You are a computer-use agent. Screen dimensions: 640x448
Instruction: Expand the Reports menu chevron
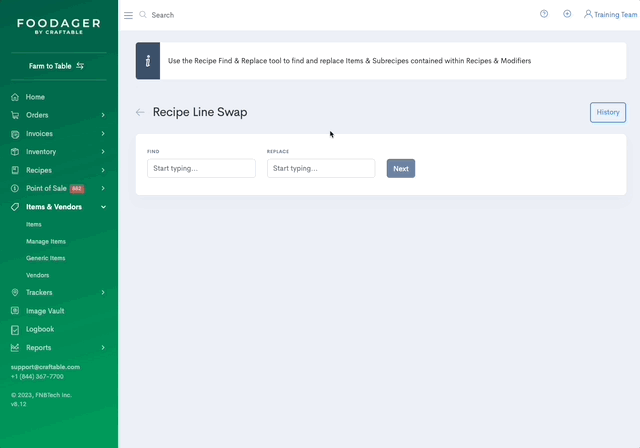coord(103,348)
